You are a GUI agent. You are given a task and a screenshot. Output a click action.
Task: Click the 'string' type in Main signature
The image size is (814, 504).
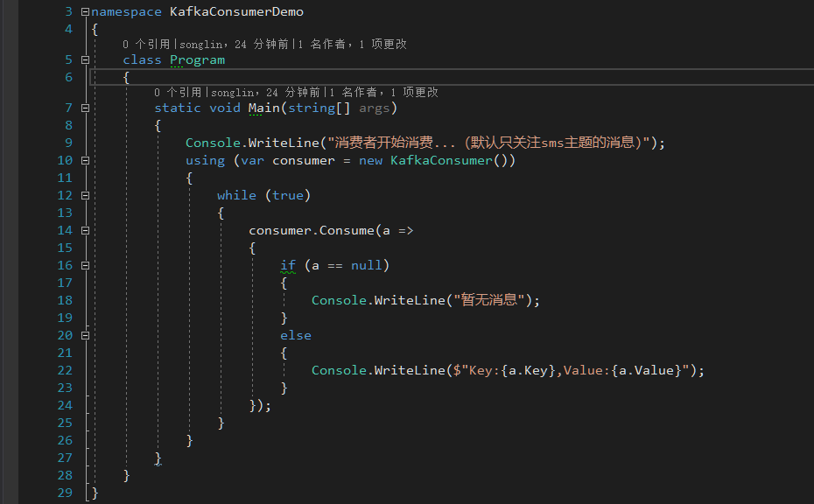pyautogui.click(x=312, y=108)
